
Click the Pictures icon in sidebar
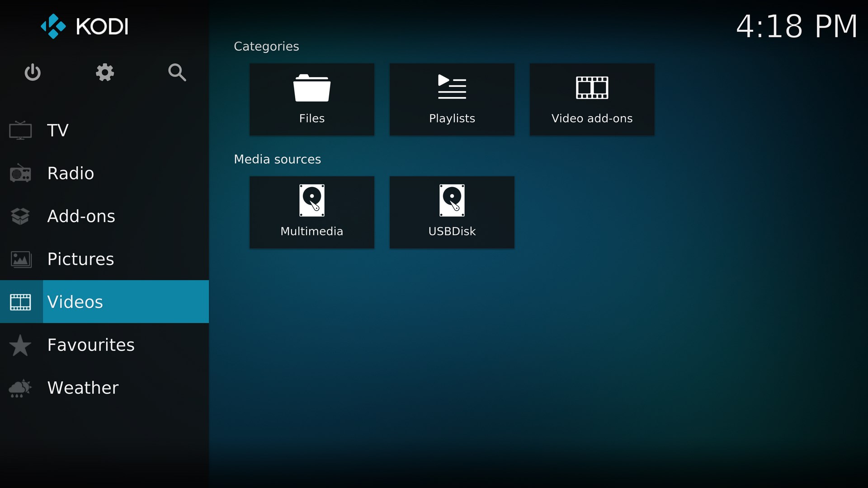pyautogui.click(x=21, y=259)
